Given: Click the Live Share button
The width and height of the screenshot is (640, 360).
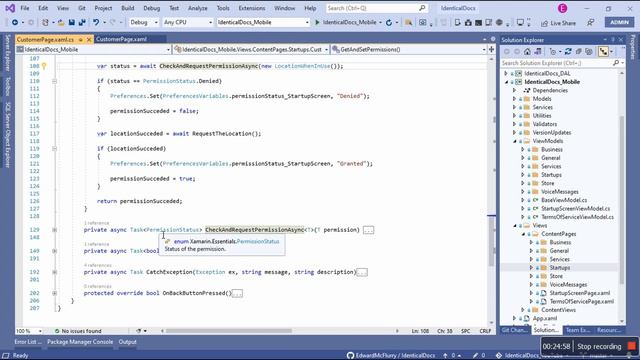Looking at the screenshot, I should 558,23.
